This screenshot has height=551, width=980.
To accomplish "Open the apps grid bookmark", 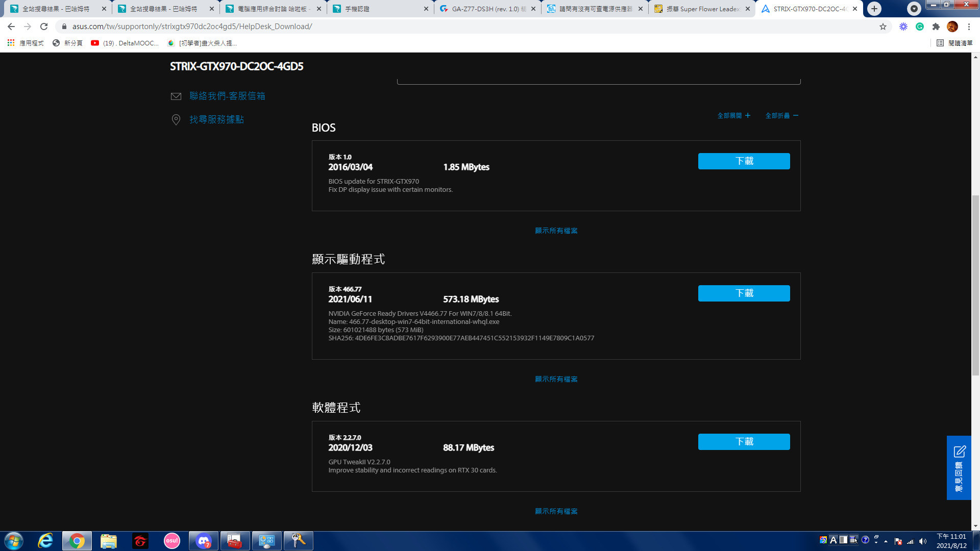I will 26,43.
